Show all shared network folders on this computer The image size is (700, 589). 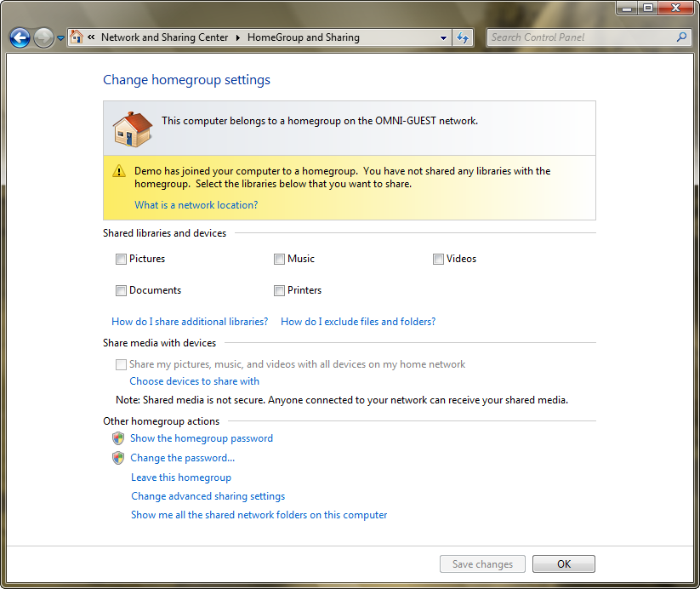coord(259,515)
